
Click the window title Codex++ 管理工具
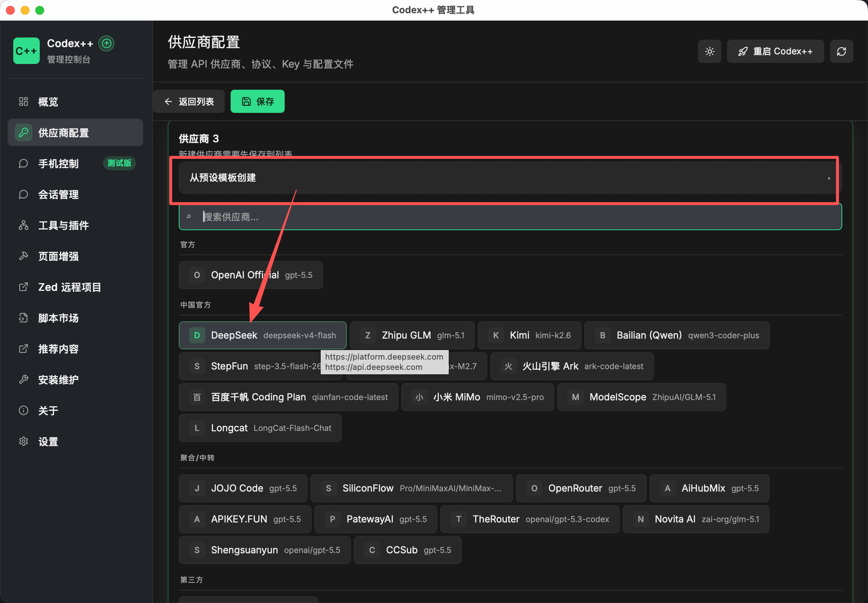[433, 10]
